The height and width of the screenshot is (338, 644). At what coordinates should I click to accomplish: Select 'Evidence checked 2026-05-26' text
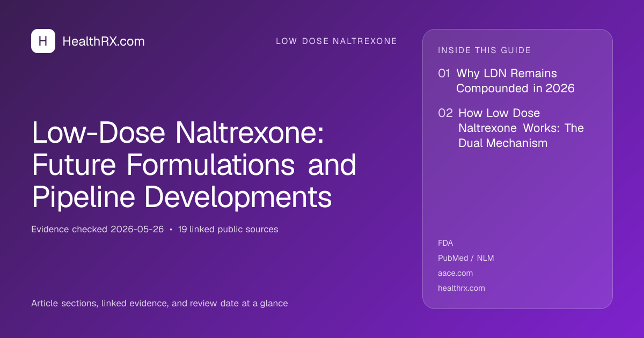point(97,229)
